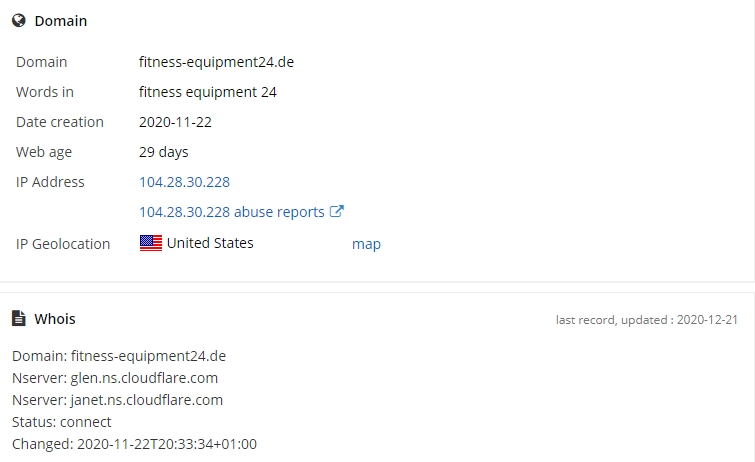Click the Domain section heading
The height and width of the screenshot is (462, 755).
pyautogui.click(x=61, y=21)
